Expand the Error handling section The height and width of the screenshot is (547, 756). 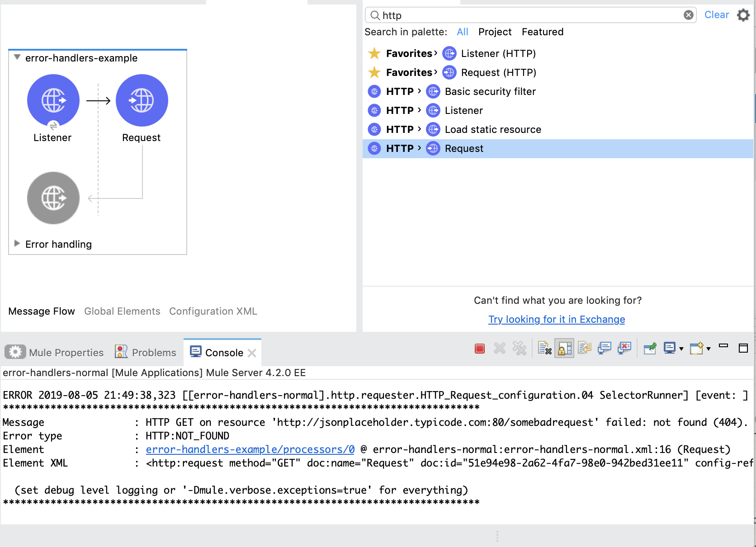coord(17,244)
